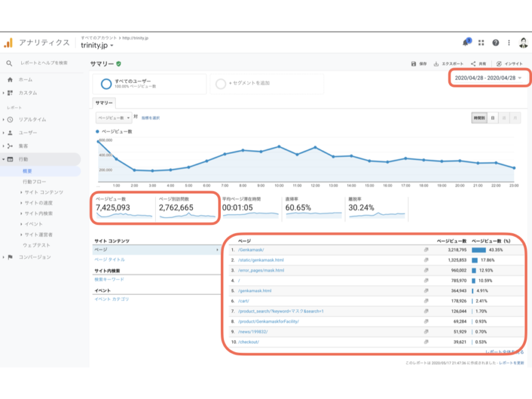Click the Google Analytics logo icon
Viewport: 532px width, 399px height.
[8, 43]
